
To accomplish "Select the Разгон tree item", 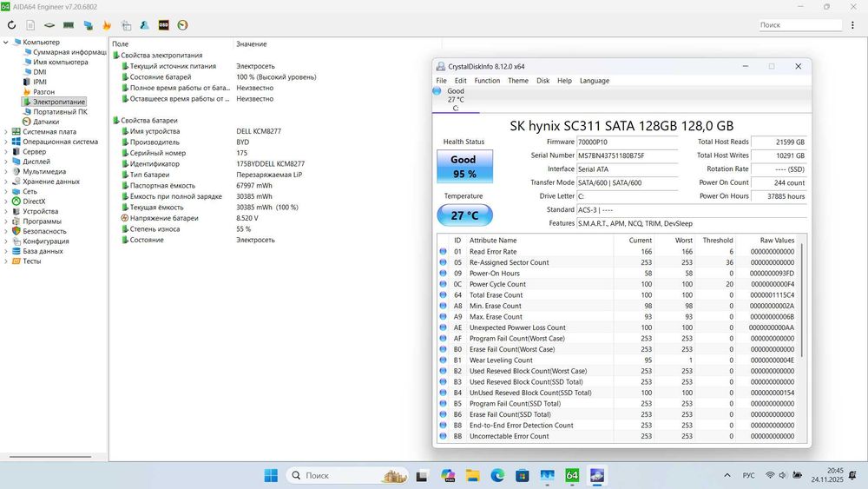I will point(39,92).
